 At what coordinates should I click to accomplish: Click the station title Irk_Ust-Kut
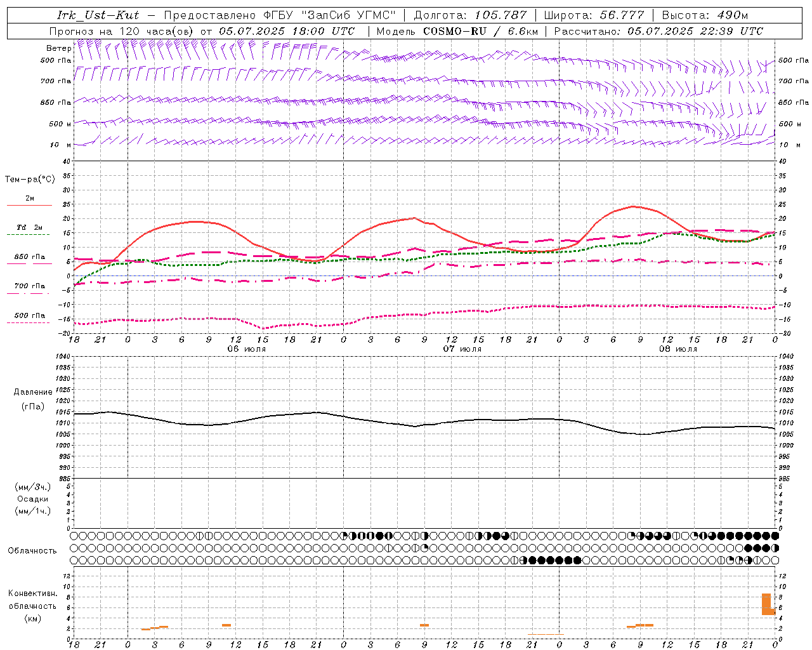[98, 15]
